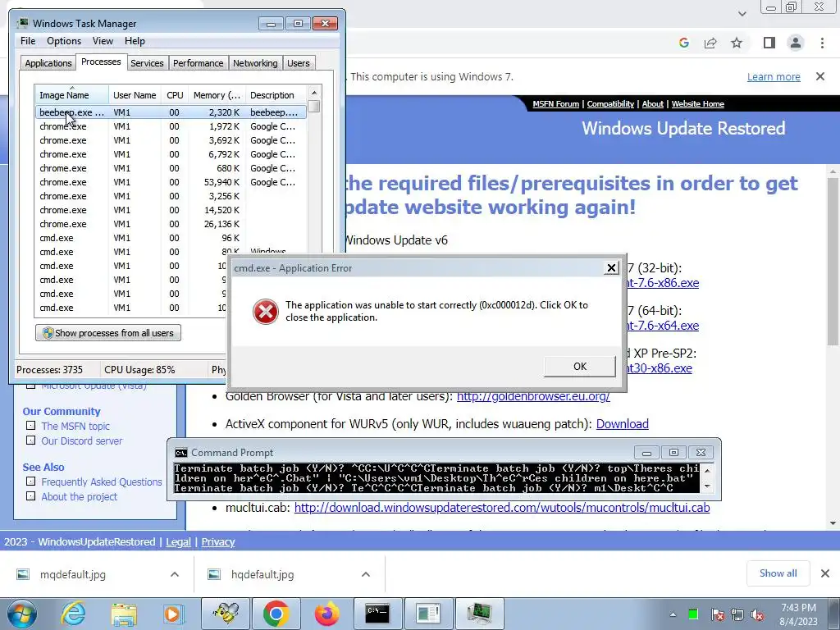Bookmark this page with the star icon
This screenshot has width=840, height=630.
(x=737, y=43)
